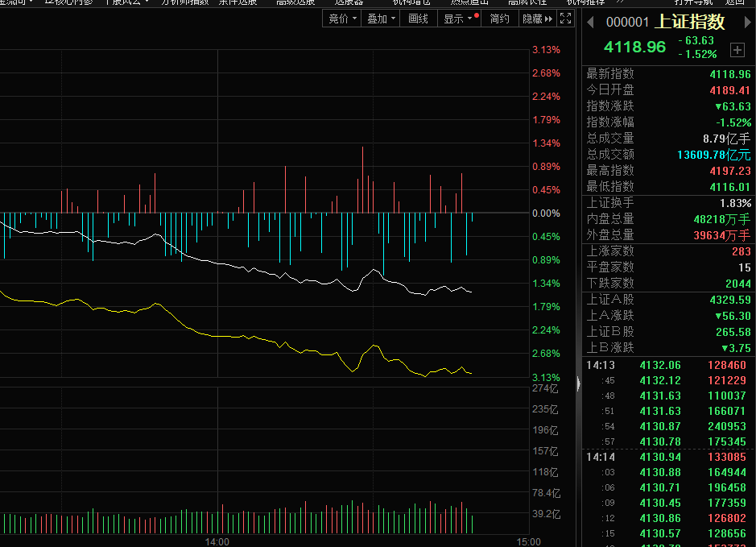Viewport: 756px width, 547px height.
Task: Click the 隐藏 double-arrow hide button
Action: coord(537,19)
